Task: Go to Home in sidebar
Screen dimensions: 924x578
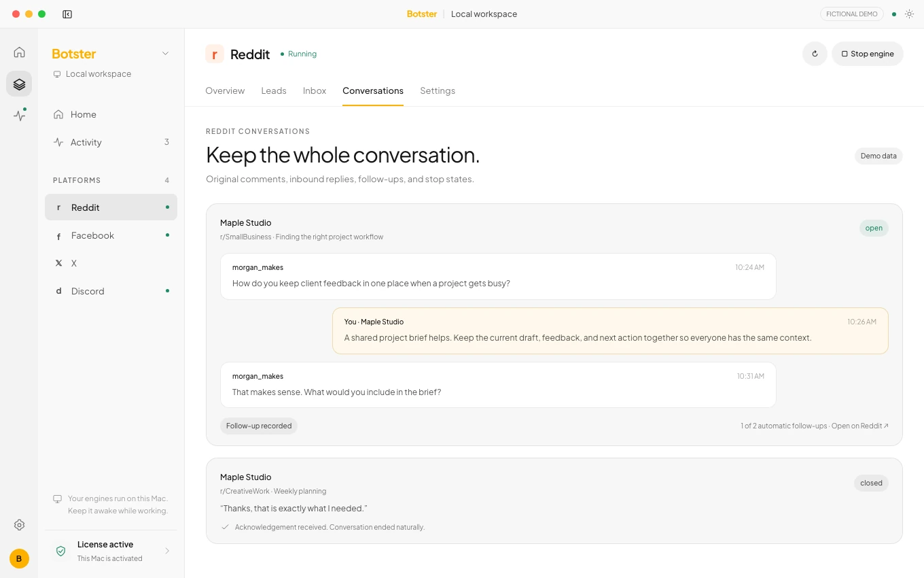Action: pos(111,114)
